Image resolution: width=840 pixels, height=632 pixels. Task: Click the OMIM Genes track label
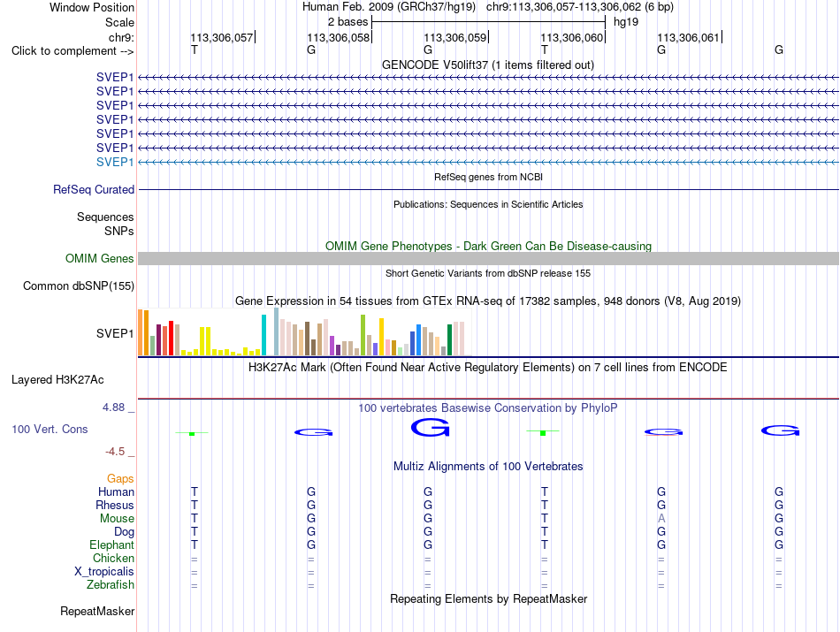tap(100, 259)
